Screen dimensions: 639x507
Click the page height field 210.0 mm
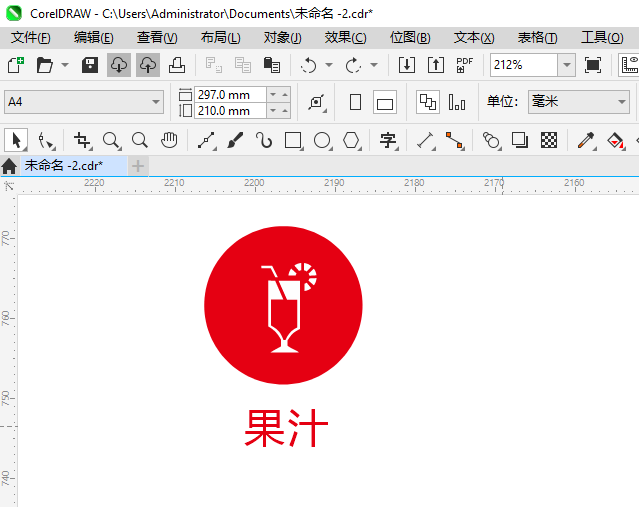230,110
